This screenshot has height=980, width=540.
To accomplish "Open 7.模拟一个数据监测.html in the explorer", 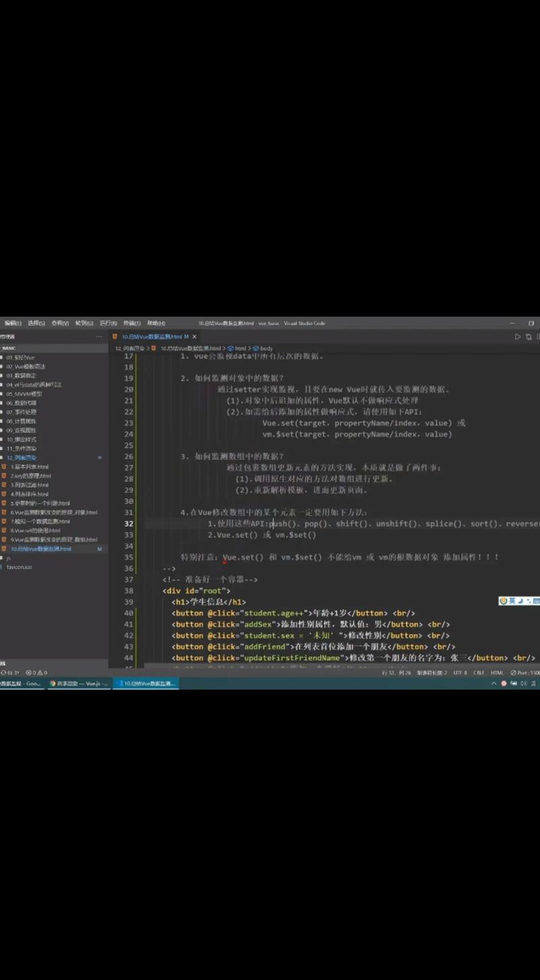I will pyautogui.click(x=40, y=521).
